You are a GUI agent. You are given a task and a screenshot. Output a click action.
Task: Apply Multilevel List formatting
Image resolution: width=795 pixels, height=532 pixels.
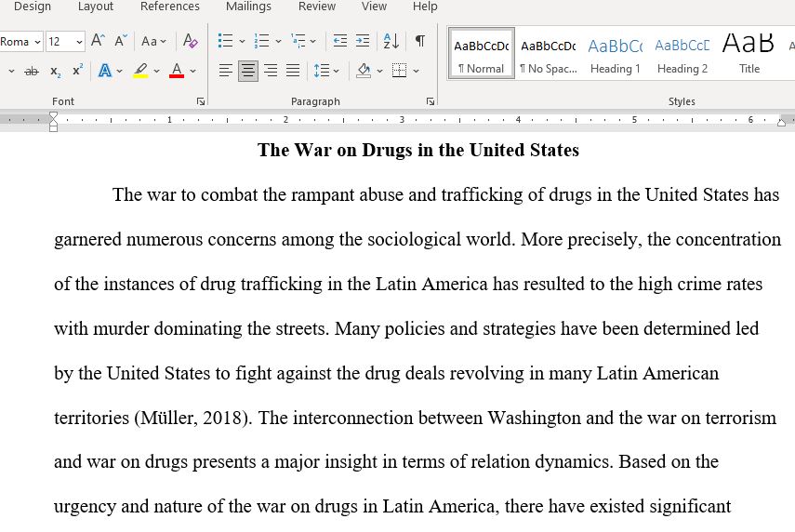pos(298,41)
